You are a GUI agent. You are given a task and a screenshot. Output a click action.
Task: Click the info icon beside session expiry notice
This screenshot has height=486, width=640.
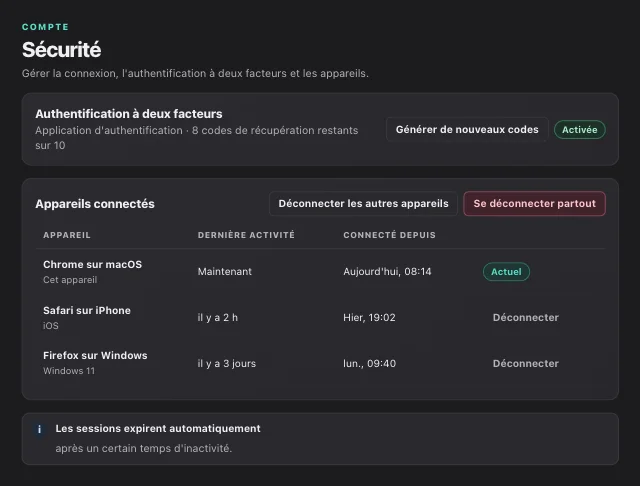39,429
